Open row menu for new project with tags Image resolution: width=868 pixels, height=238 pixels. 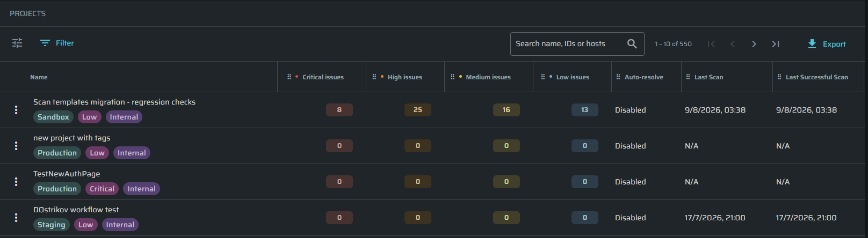click(x=16, y=146)
